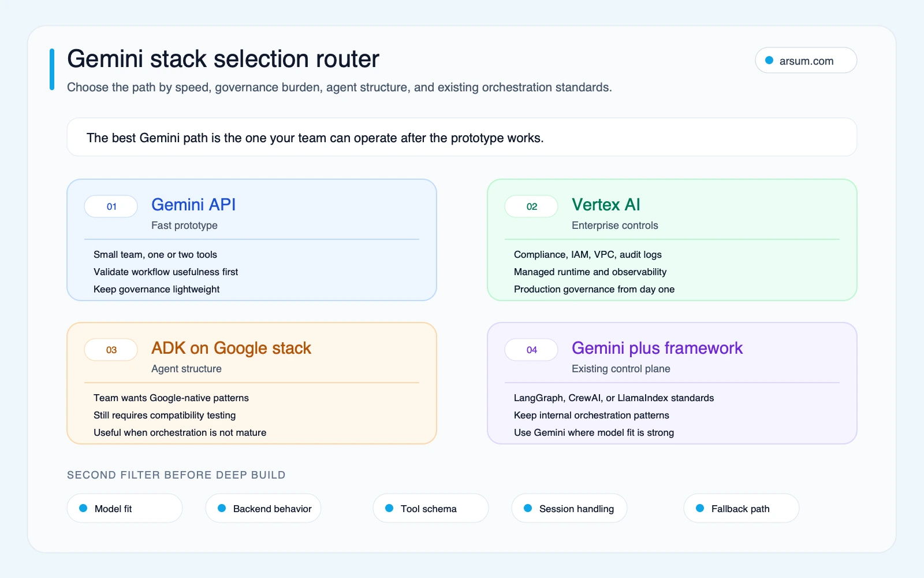The width and height of the screenshot is (924, 578).
Task: Click 'Useful when orchestration is not mature'
Action: 180,432
